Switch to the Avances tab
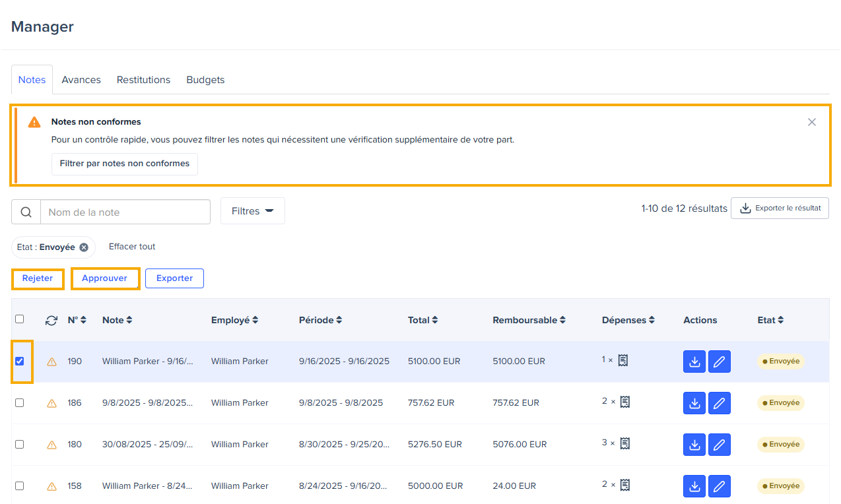 pos(81,80)
